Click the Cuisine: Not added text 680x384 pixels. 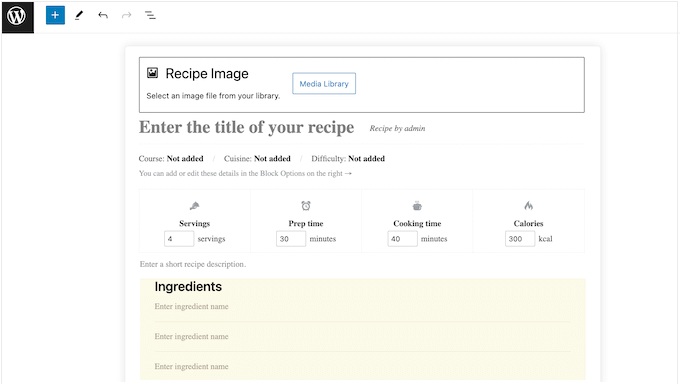pos(257,158)
